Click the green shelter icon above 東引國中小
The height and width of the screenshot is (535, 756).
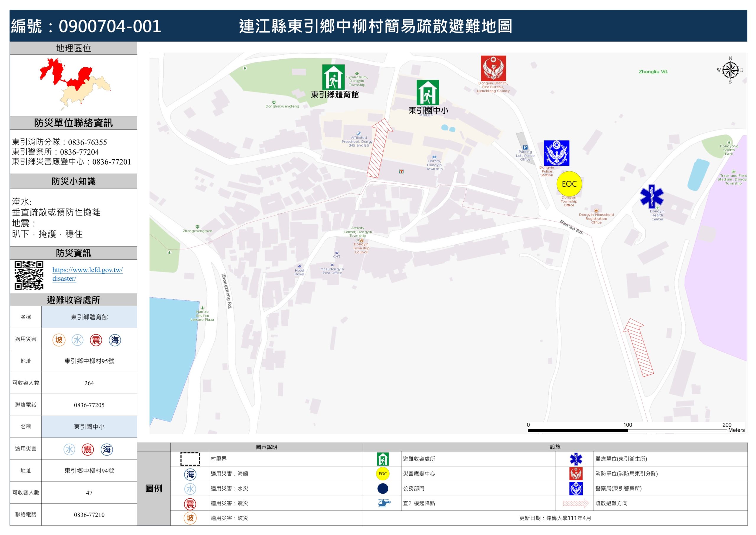point(427,92)
